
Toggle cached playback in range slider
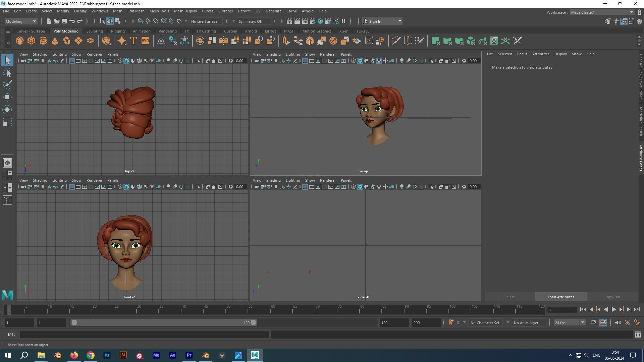click(603, 322)
